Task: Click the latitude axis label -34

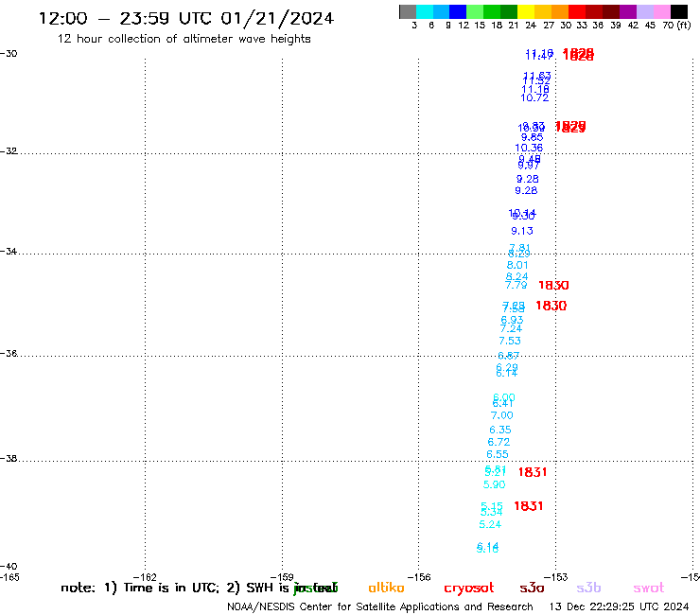Action: click(9, 251)
